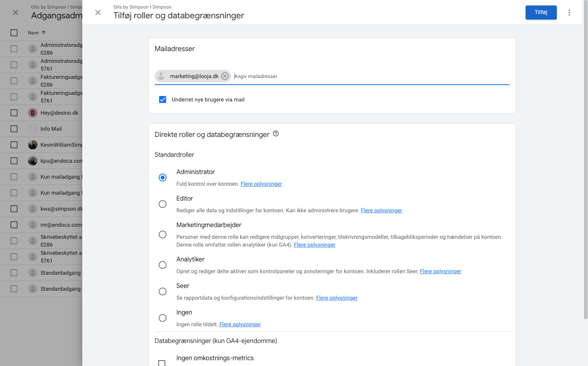Screen dimensions: 588x366
Task: Select the Editor role radio button
Action: pos(163,204)
